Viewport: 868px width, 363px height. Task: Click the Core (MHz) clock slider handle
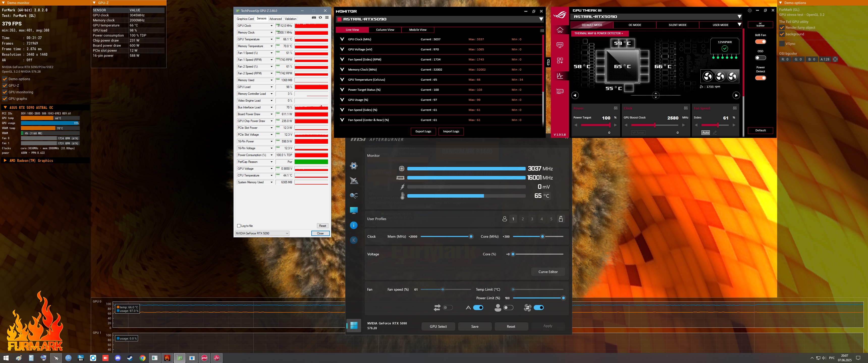542,237
